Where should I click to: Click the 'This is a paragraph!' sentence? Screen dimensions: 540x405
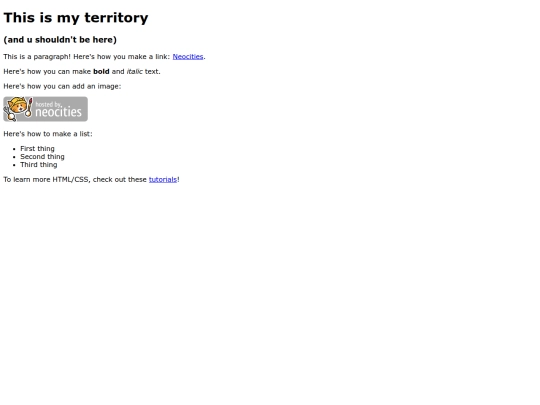click(37, 56)
